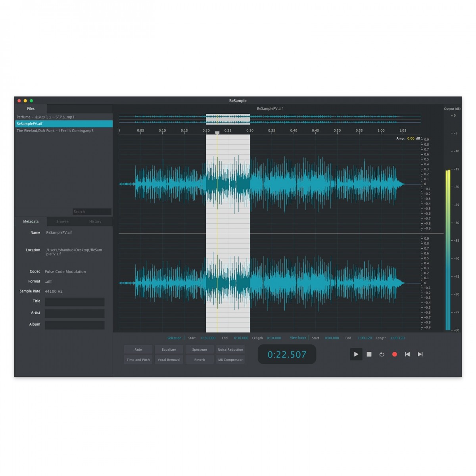
Task: Click the 0:22.507 time counter display
Action: pos(287,354)
